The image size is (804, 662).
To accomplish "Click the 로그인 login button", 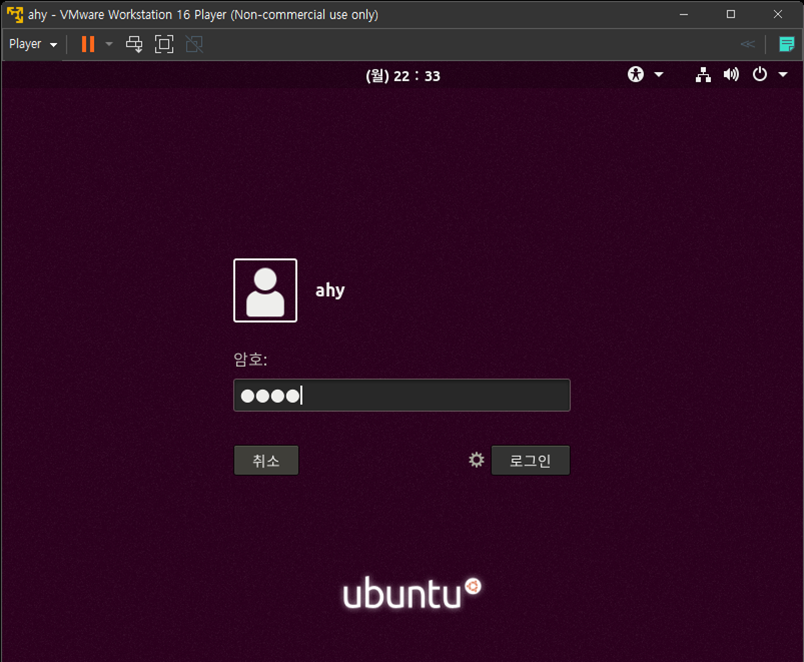I will pos(530,460).
